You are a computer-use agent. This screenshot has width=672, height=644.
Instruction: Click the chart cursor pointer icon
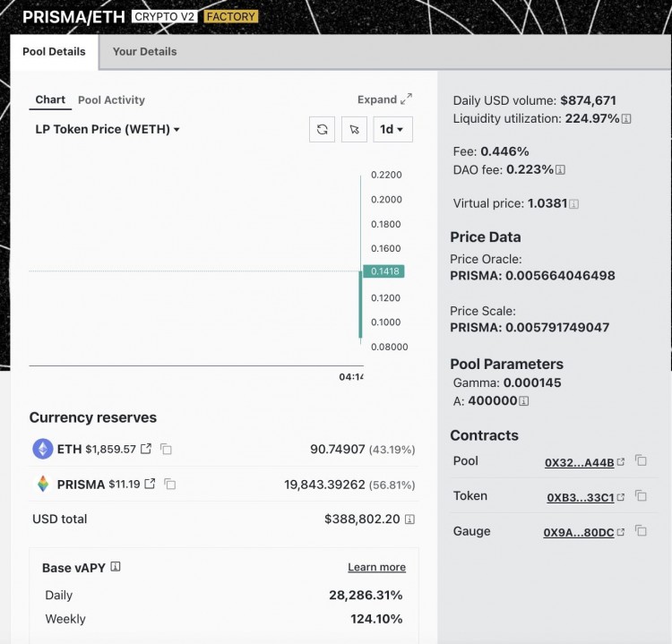coord(355,129)
